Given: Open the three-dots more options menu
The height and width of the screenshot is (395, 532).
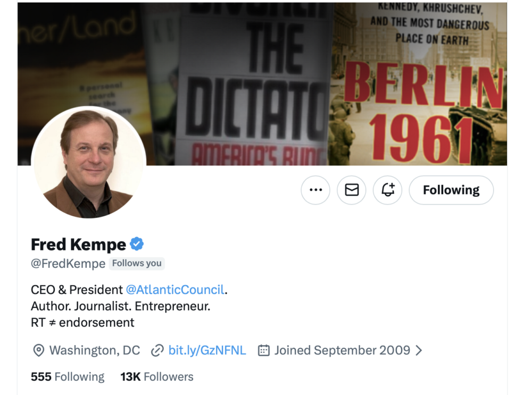Looking at the screenshot, I should pyautogui.click(x=315, y=190).
